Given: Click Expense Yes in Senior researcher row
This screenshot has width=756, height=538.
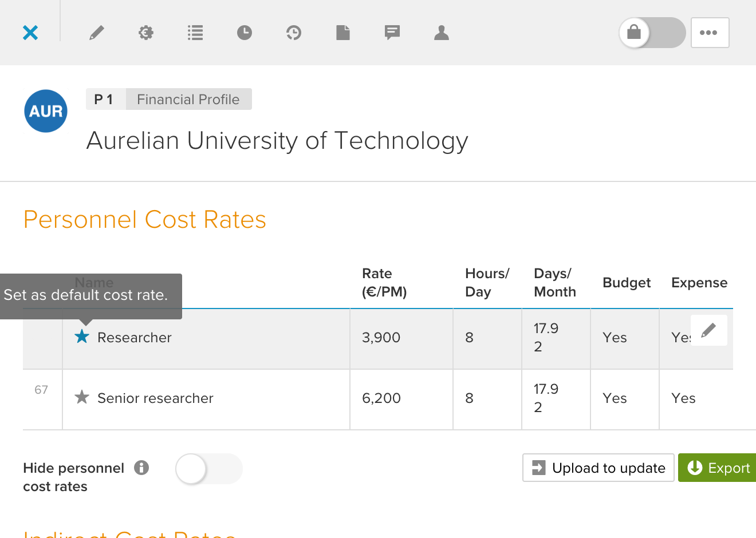Looking at the screenshot, I should click(x=683, y=398).
